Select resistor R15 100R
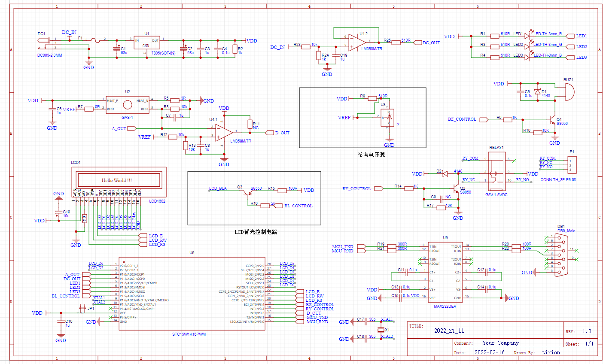 click(282, 191)
